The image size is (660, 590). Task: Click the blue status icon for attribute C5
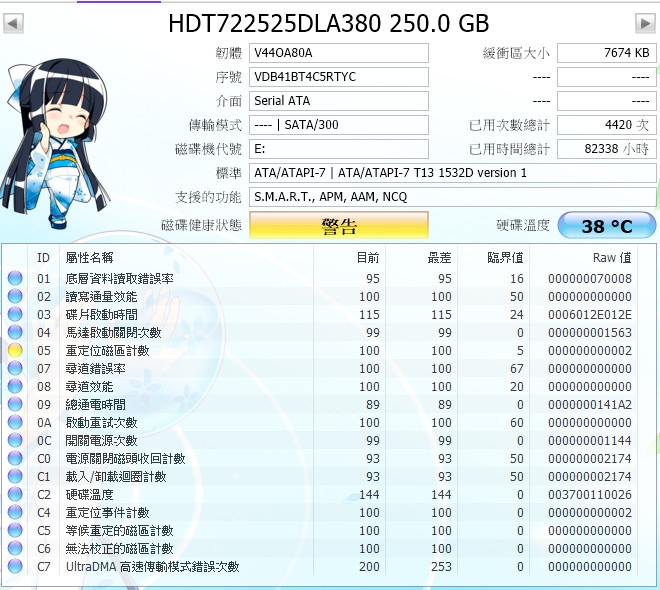click(15, 530)
